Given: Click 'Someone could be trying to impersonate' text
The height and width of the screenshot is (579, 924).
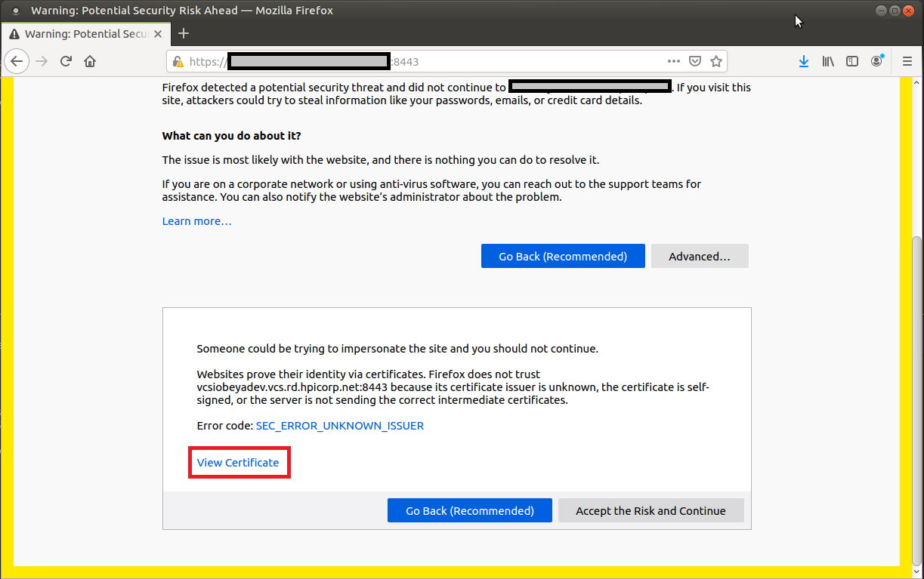Looking at the screenshot, I should (397, 349).
